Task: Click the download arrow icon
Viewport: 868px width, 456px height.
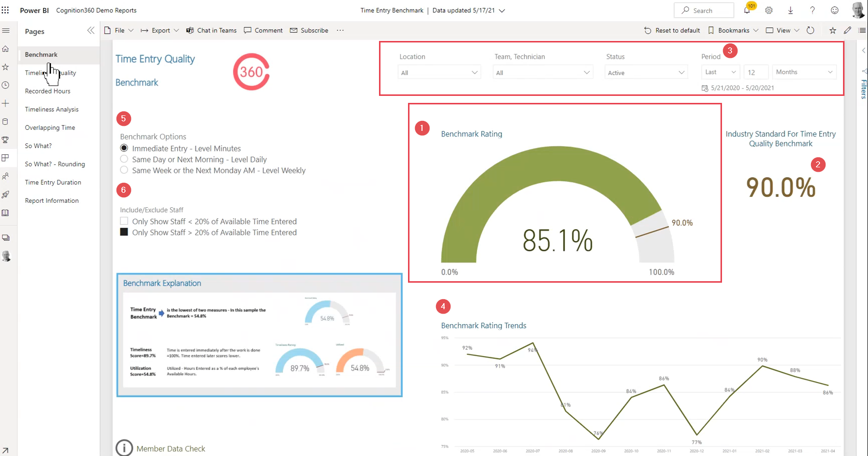Action: click(x=790, y=10)
